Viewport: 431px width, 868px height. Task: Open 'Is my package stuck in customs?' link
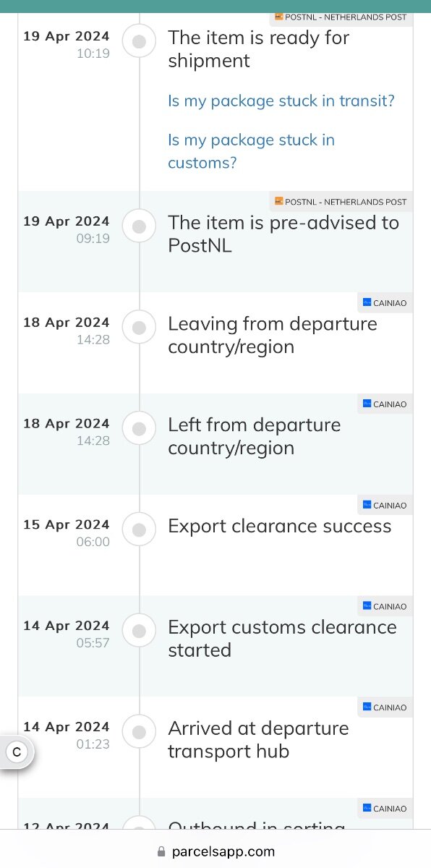coord(252,151)
